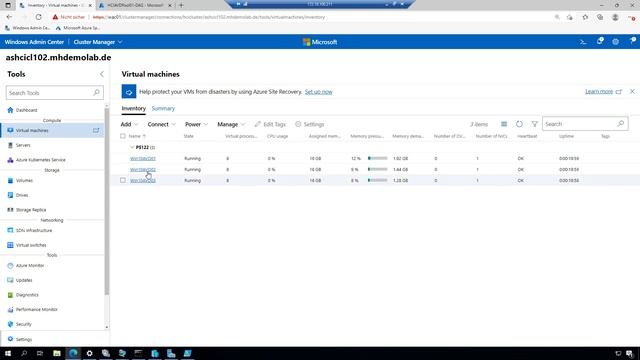
Task: Open VM link in the 12 % memory row
Action: point(143,158)
